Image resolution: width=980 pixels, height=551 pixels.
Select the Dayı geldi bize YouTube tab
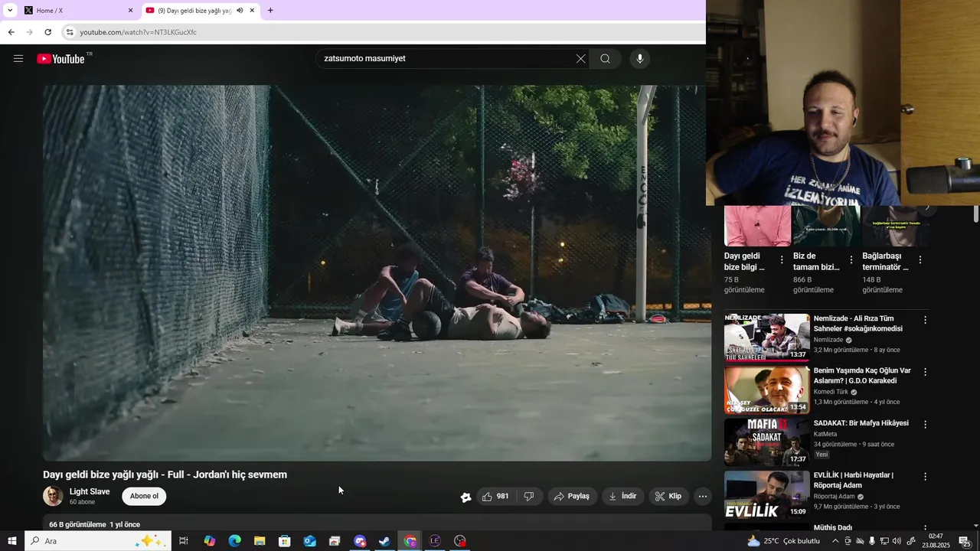tap(201, 11)
